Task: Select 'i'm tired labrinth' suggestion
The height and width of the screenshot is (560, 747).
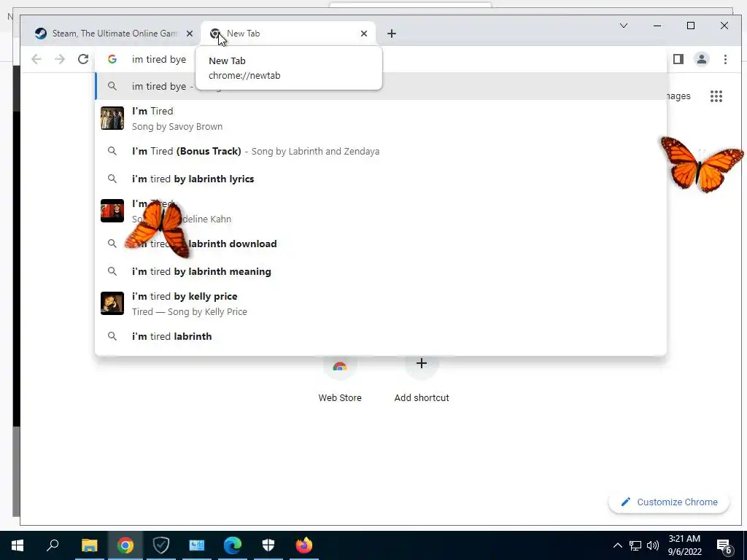Action: point(381,336)
